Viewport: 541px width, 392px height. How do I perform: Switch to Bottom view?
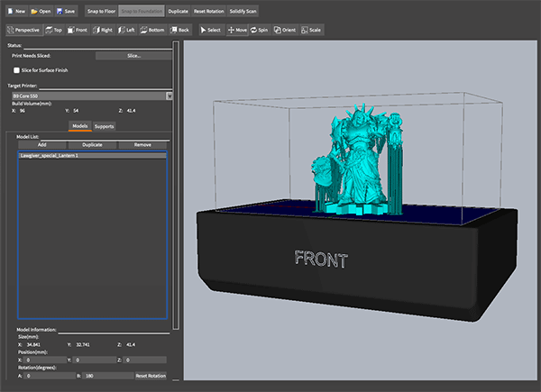pyautogui.click(x=152, y=30)
